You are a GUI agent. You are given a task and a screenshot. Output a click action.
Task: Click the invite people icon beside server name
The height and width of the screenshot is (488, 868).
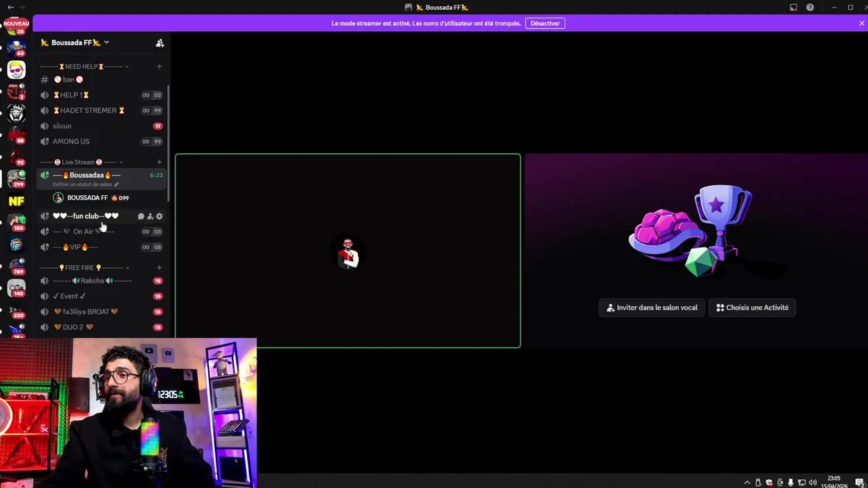tap(160, 43)
